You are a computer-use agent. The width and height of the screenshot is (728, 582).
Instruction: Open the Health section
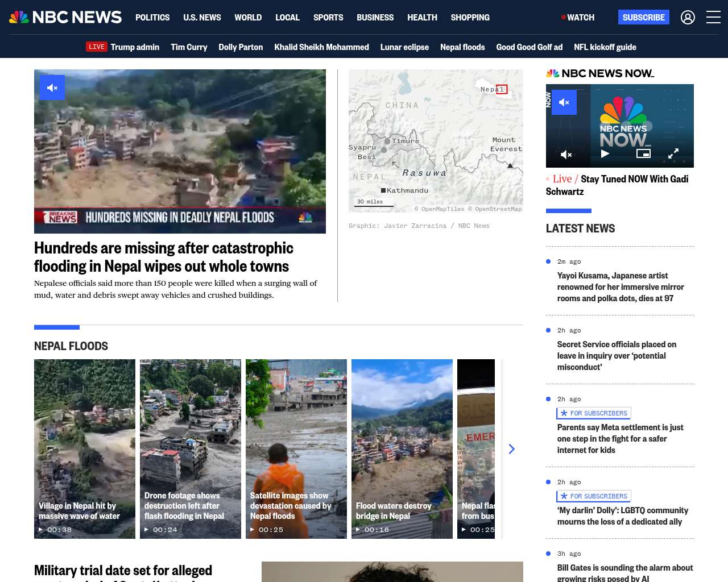(422, 18)
